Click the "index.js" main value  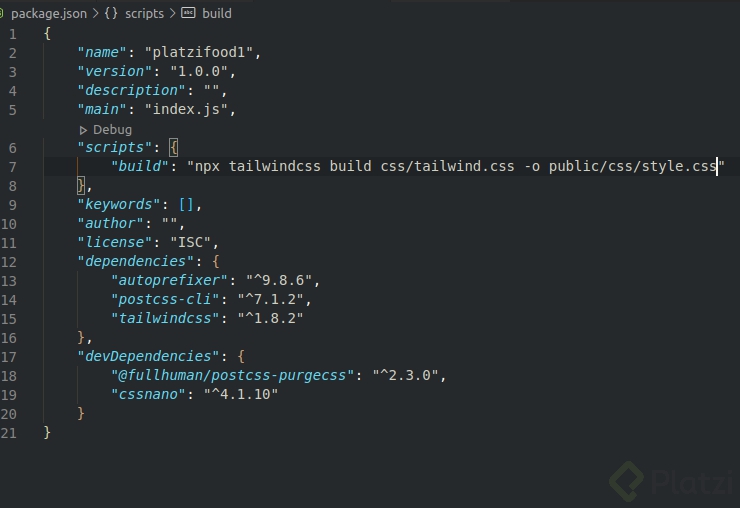pos(189,109)
